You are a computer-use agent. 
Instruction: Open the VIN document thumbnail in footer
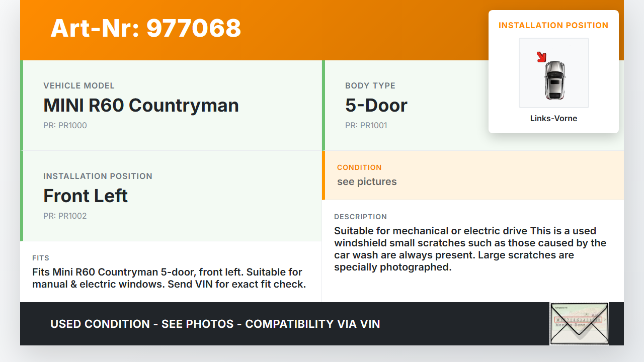click(x=579, y=324)
